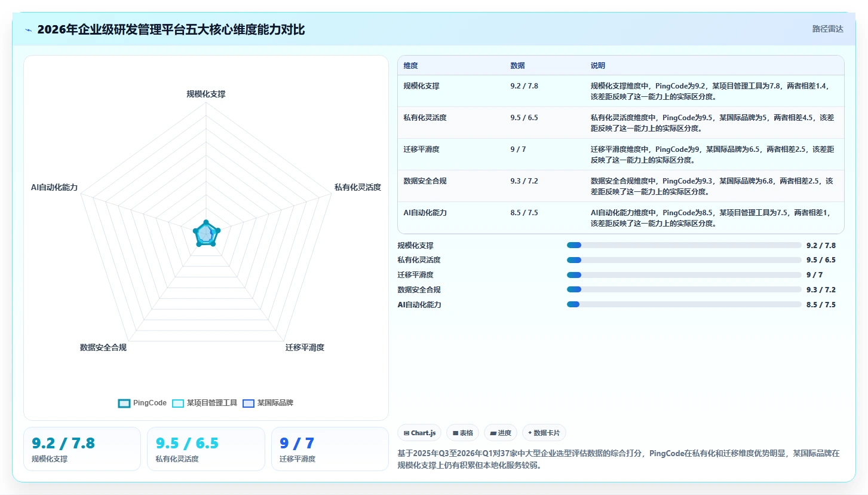This screenshot has height=495, width=868.
Task: Click the 规模化支撑 progress bar
Action: pyautogui.click(x=684, y=245)
